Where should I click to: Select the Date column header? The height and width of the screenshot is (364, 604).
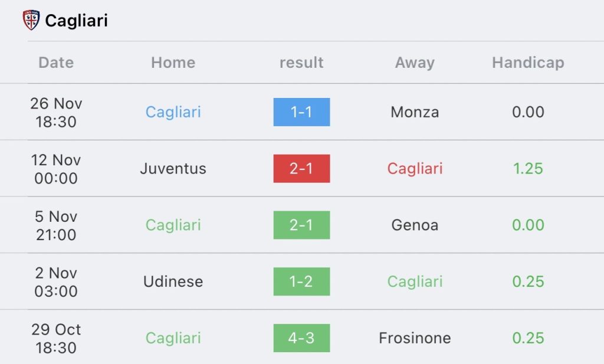click(56, 63)
